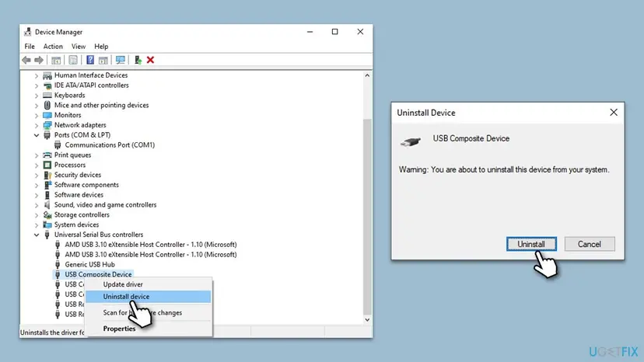Click the Device Manager title bar icon

pos(27,32)
